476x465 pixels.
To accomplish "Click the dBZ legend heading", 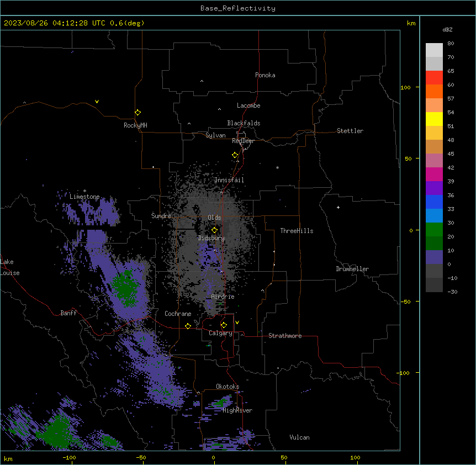I will 447,29.
